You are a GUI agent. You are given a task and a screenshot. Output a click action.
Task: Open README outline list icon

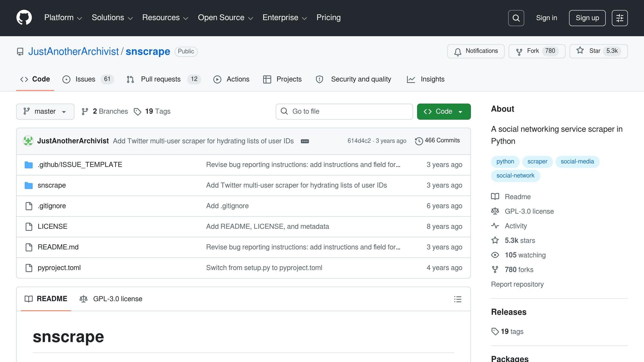point(458,299)
